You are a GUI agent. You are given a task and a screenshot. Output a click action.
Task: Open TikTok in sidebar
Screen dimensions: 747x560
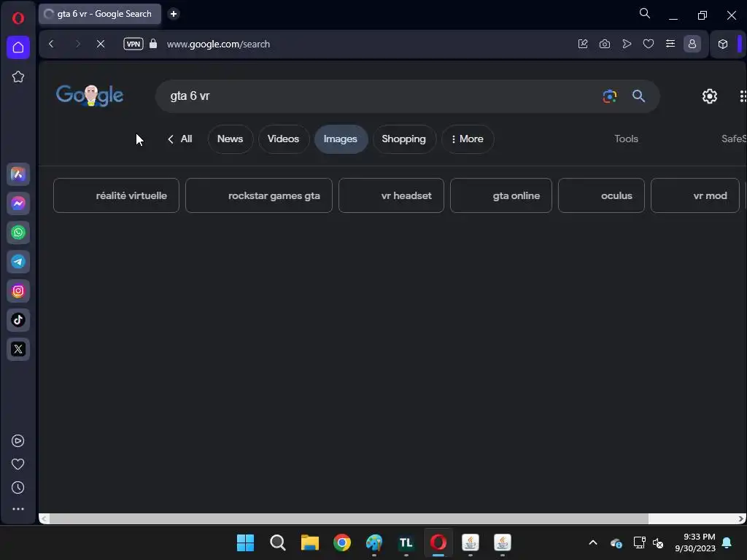tap(18, 320)
